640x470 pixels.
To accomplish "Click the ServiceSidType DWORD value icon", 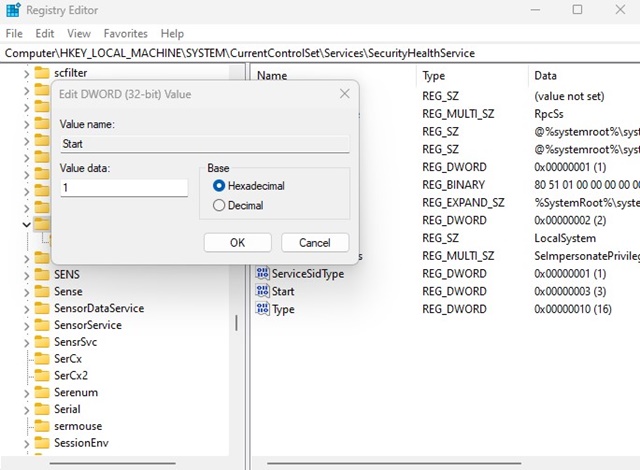I will tap(262, 273).
